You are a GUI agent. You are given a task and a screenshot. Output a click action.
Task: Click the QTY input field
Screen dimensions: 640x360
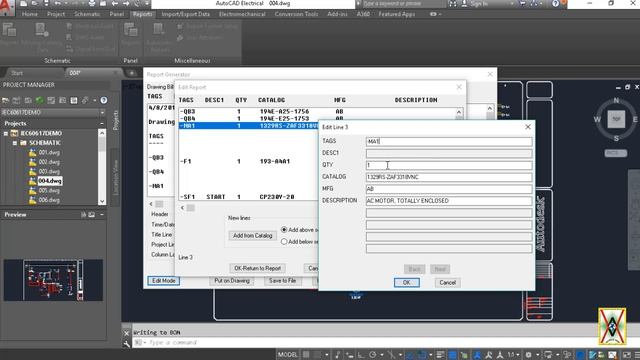point(449,165)
